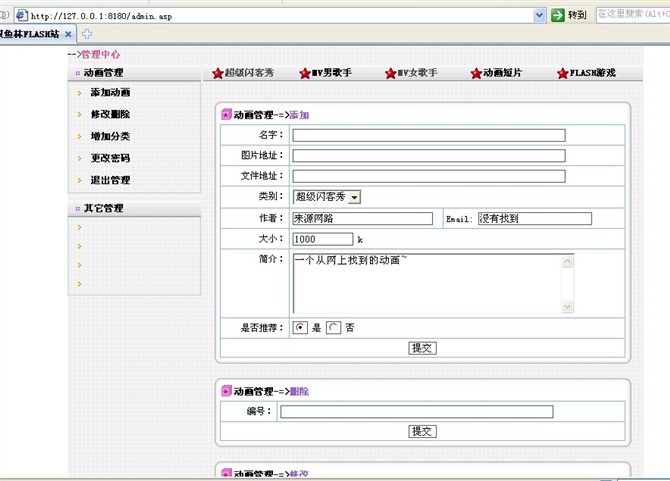Open 更改密码 in the sidebar
Screen dimensions: 670x481
(x=110, y=158)
